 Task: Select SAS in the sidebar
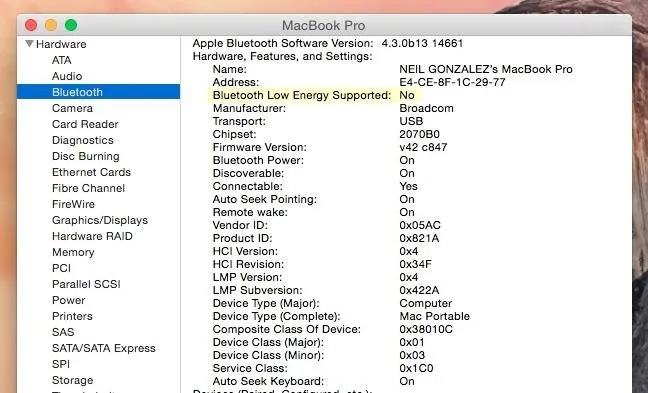tap(63, 332)
